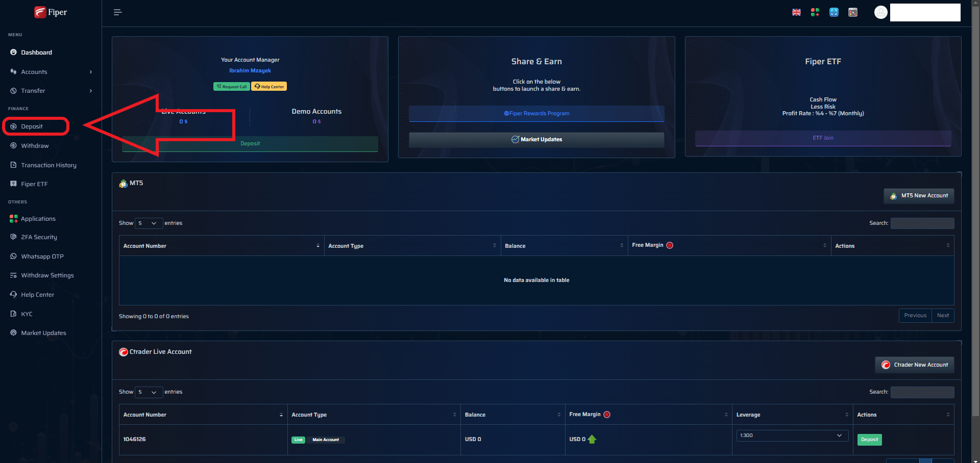This screenshot has height=463, width=980.
Task: Sort MT5 table by Account Type
Action: [x=412, y=246]
